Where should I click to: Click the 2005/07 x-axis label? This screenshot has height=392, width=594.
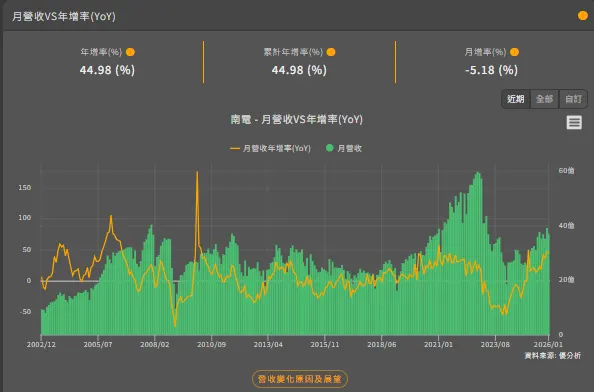pos(98,345)
